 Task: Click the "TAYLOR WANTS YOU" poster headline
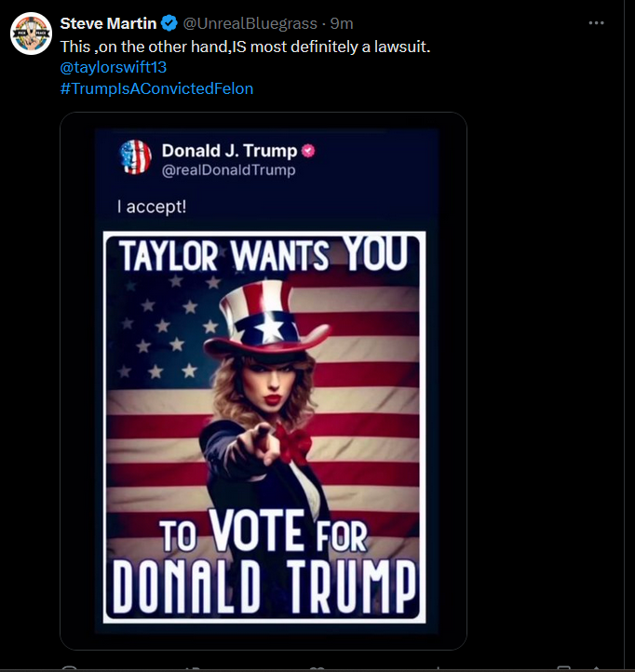tap(263, 254)
